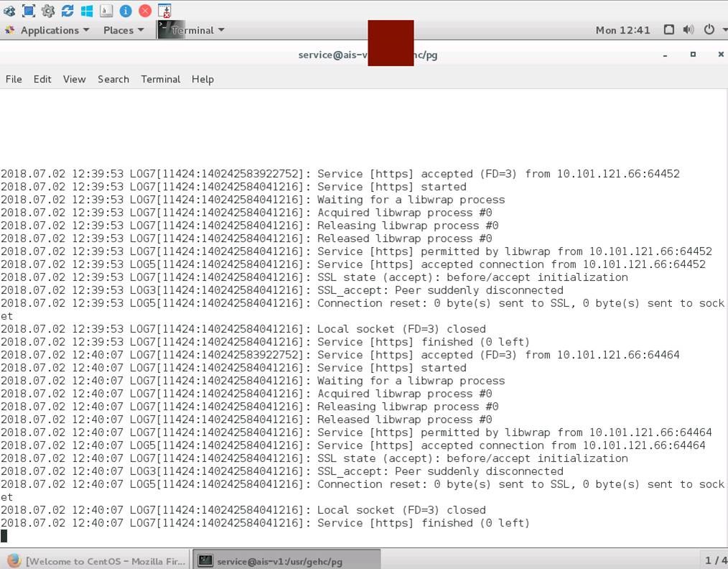This screenshot has width=728, height=569.
Task: Expand the Applications menu
Action: [48, 30]
